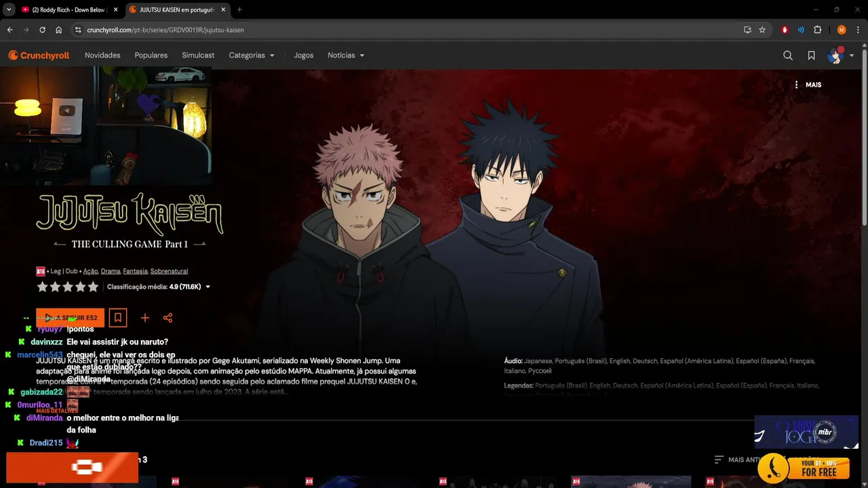Open the Novidades menu item
The width and height of the screenshot is (868, 488).
(x=102, y=56)
